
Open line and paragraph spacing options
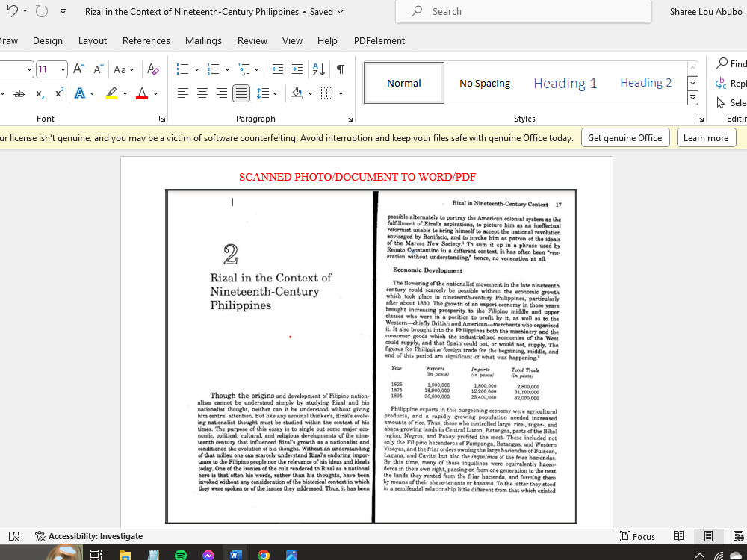coord(267,93)
